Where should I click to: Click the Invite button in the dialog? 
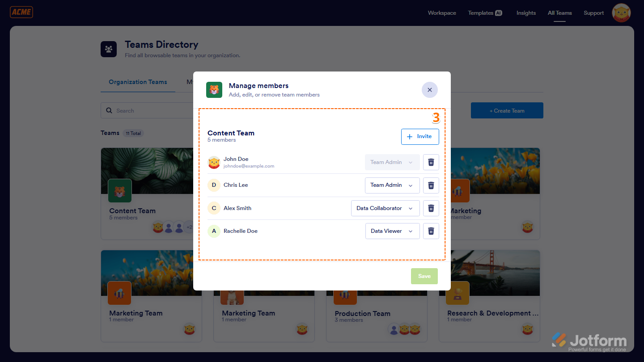tap(419, 136)
